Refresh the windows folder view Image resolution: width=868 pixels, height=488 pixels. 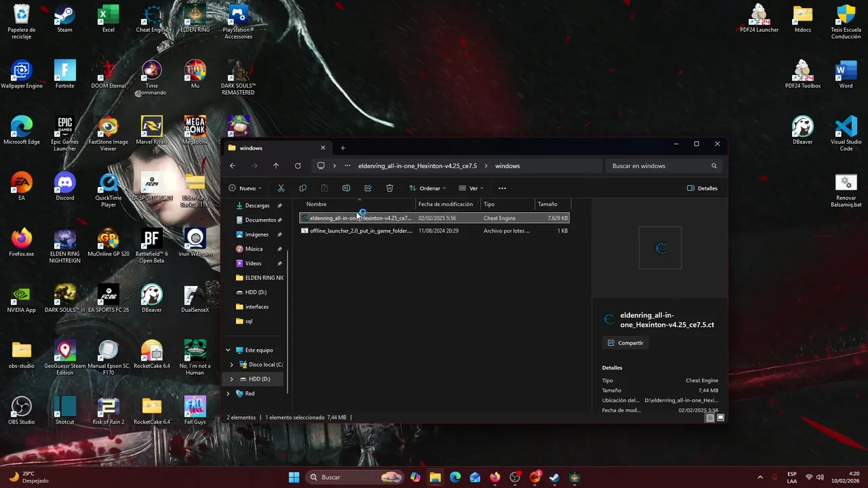point(298,166)
